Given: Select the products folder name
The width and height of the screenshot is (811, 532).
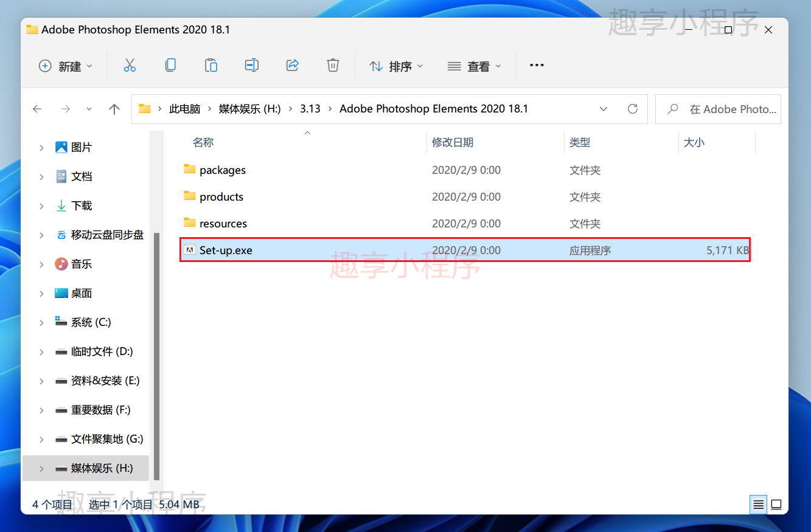Looking at the screenshot, I should click(x=221, y=197).
